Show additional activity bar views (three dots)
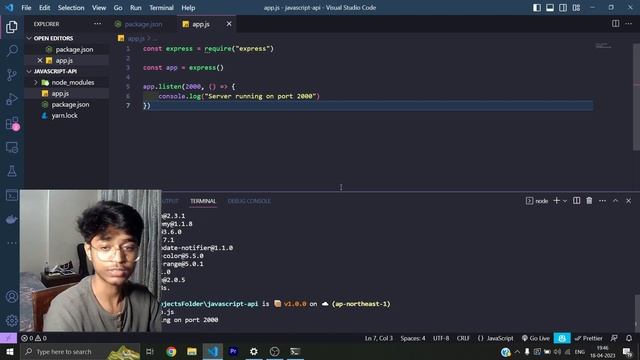The image size is (640, 360). tap(11, 243)
